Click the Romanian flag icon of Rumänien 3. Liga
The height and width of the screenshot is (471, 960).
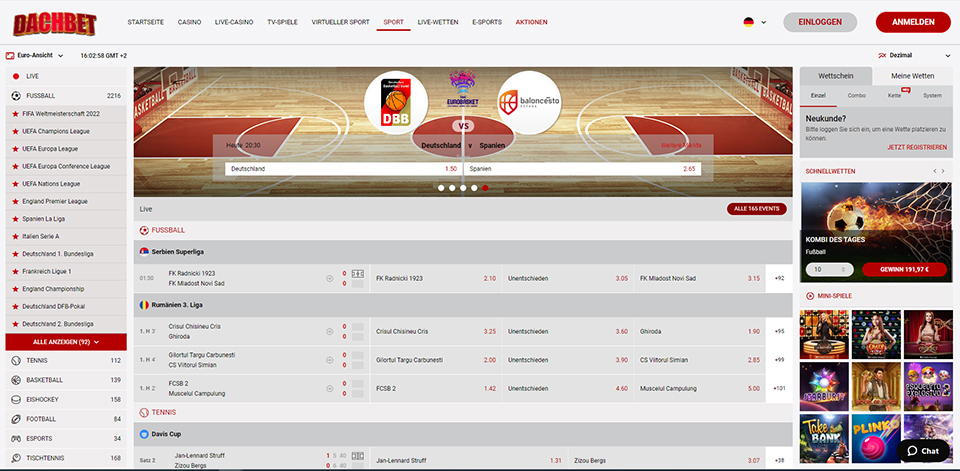[x=144, y=304]
